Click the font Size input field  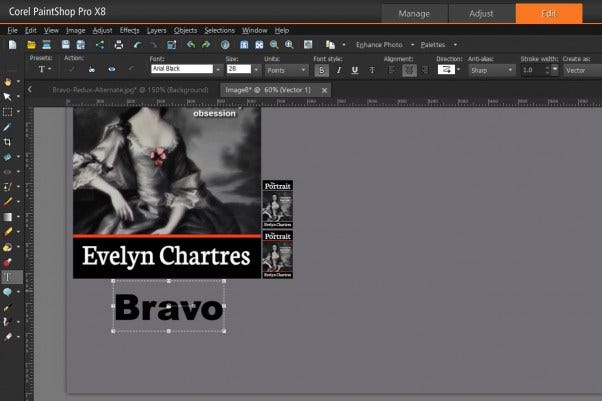238,69
